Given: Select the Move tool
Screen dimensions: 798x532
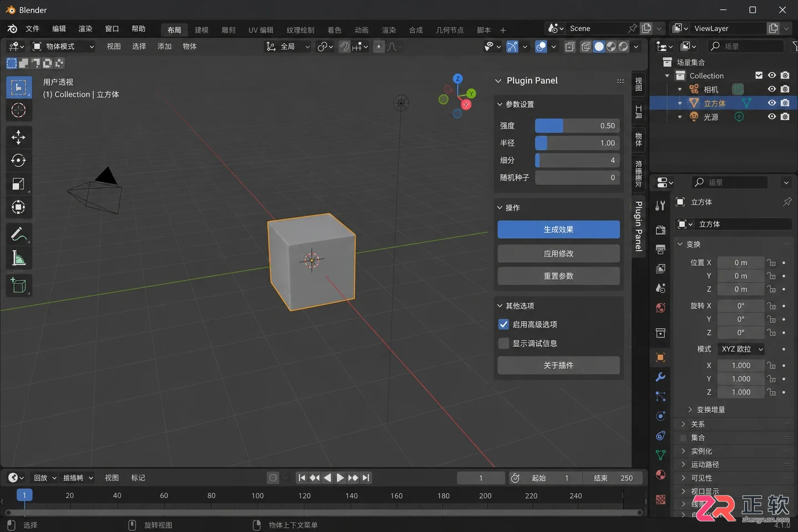Looking at the screenshot, I should click(18, 137).
